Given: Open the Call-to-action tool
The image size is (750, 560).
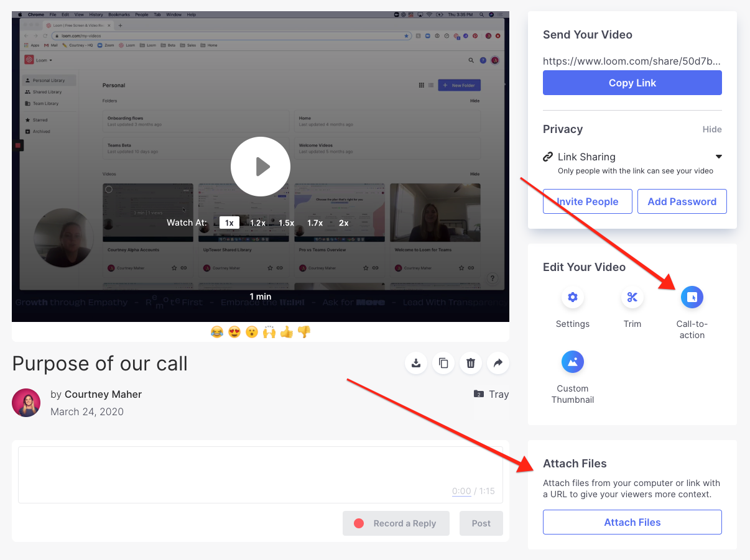Looking at the screenshot, I should (x=692, y=297).
